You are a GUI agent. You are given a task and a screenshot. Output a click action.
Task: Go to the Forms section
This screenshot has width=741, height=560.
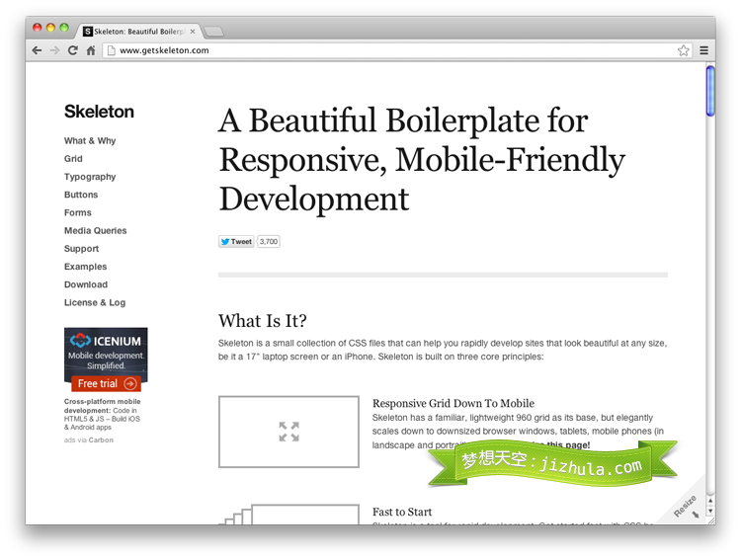tap(77, 212)
